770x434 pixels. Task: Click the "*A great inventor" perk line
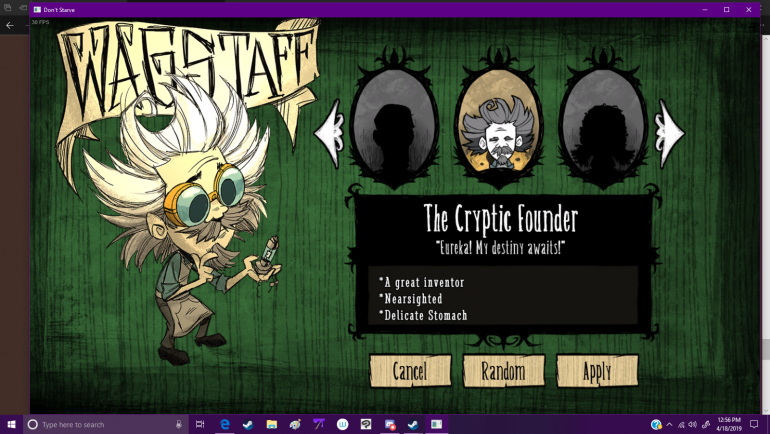[421, 282]
